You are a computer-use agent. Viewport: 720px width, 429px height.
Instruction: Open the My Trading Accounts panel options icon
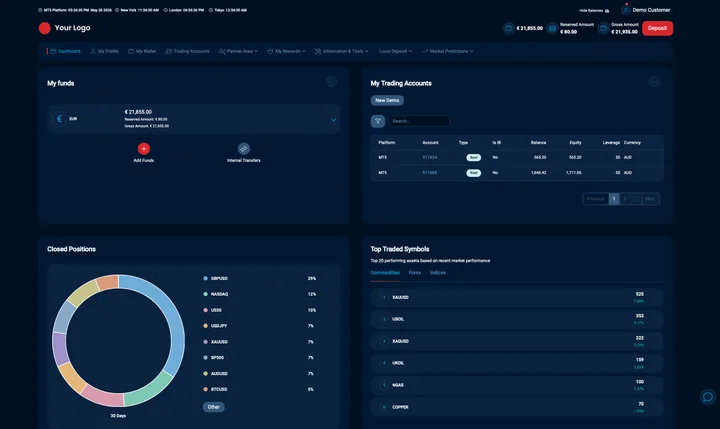click(x=654, y=82)
